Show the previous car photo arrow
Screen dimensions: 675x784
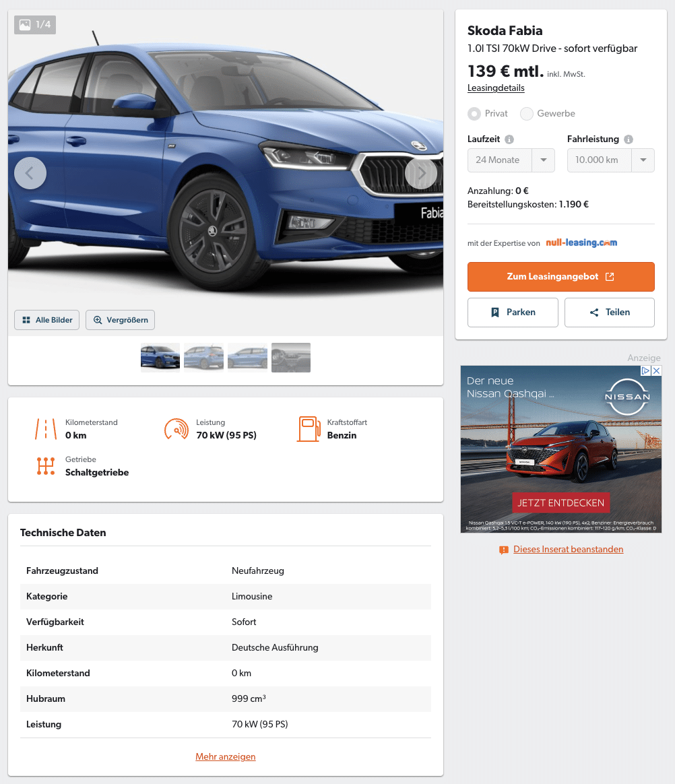30,173
